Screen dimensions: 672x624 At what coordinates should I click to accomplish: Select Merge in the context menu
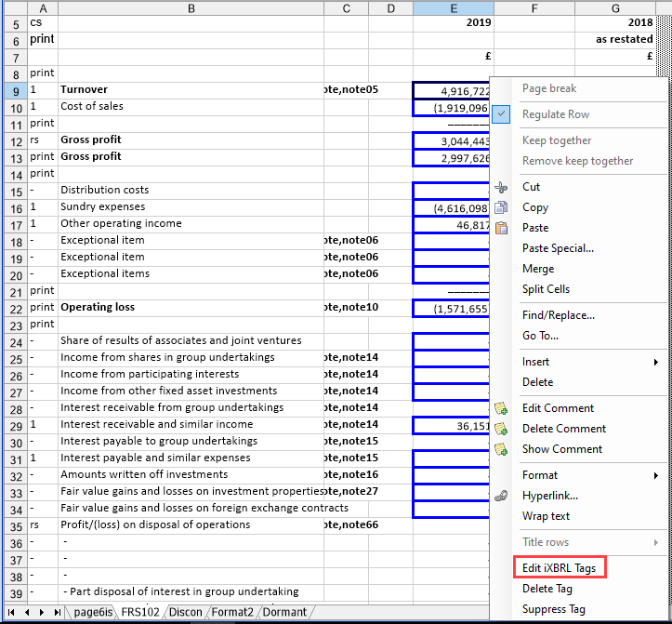(x=538, y=269)
